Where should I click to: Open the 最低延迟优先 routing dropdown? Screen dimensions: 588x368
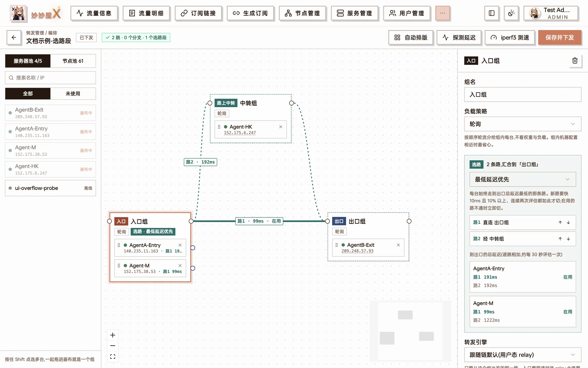(x=523, y=179)
